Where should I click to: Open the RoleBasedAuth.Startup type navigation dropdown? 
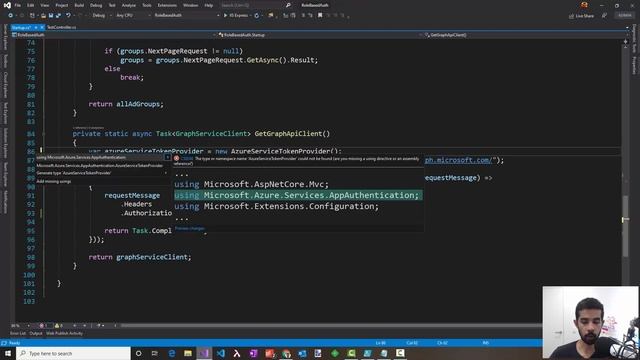(320, 35)
